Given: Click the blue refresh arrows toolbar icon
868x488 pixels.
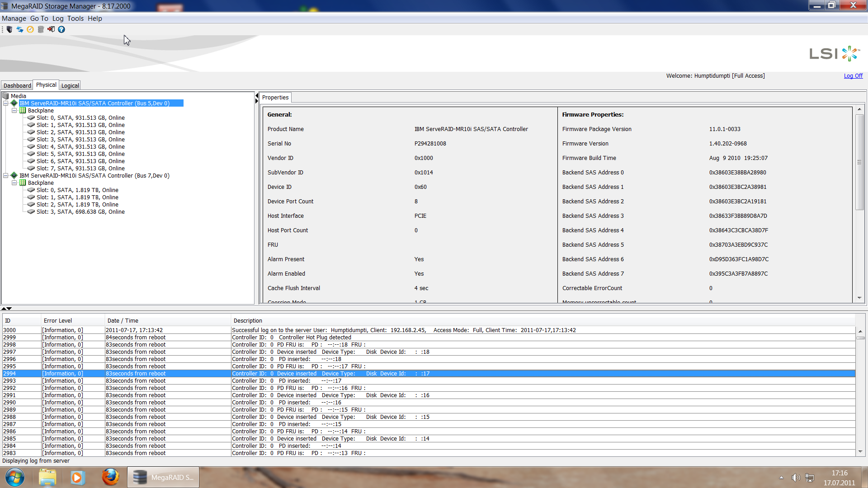Looking at the screenshot, I should pyautogui.click(x=20, y=29).
